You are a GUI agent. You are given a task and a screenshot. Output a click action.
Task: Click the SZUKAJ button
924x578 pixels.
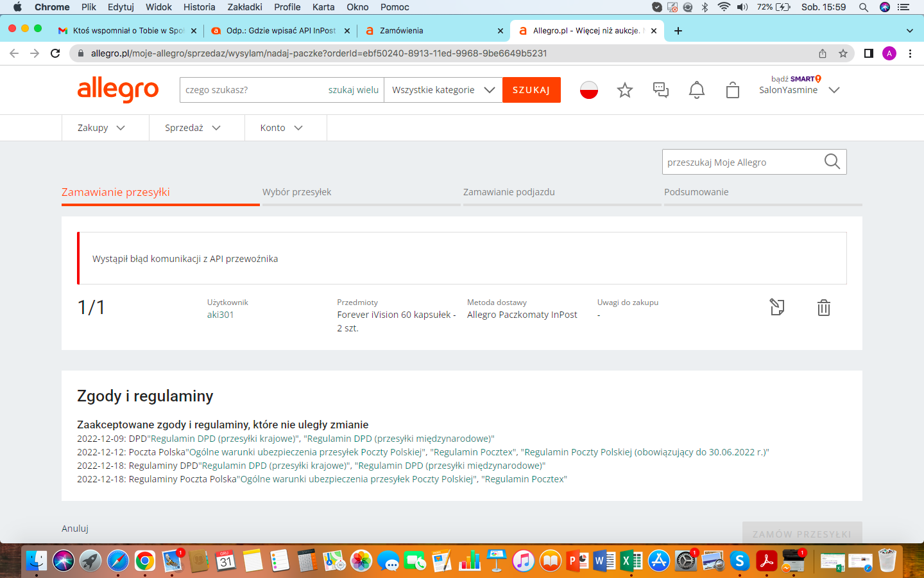531,90
